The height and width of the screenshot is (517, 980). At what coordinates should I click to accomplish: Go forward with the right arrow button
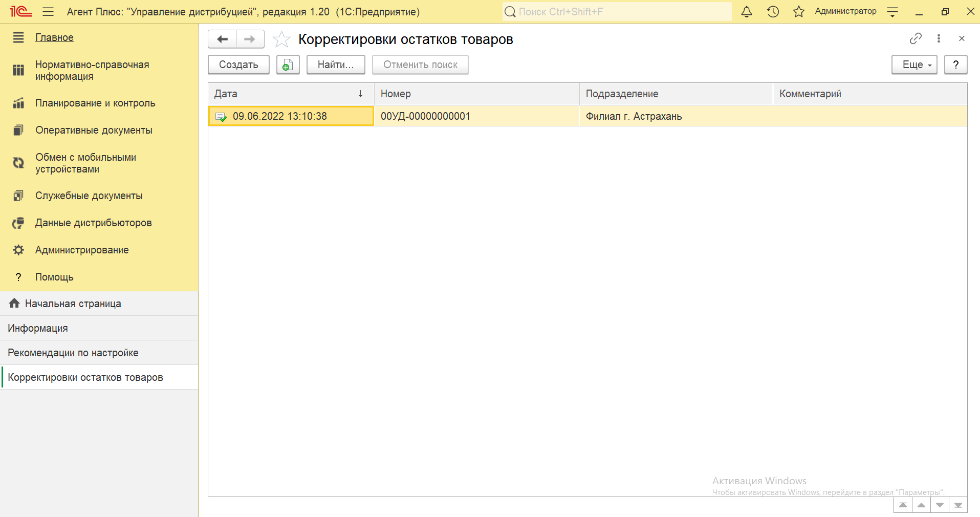pos(250,39)
